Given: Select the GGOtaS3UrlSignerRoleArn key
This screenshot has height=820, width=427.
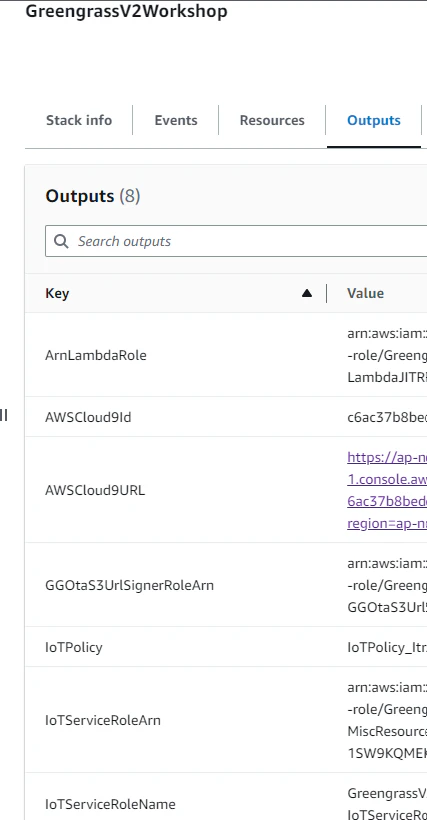Looking at the screenshot, I should pos(130,585).
